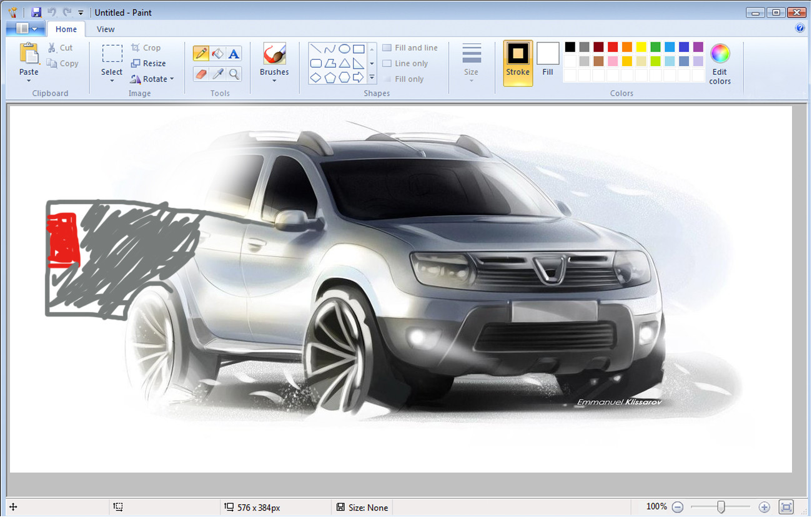Click the 'Size: None' status bar text
812x520 pixels.
(x=369, y=508)
